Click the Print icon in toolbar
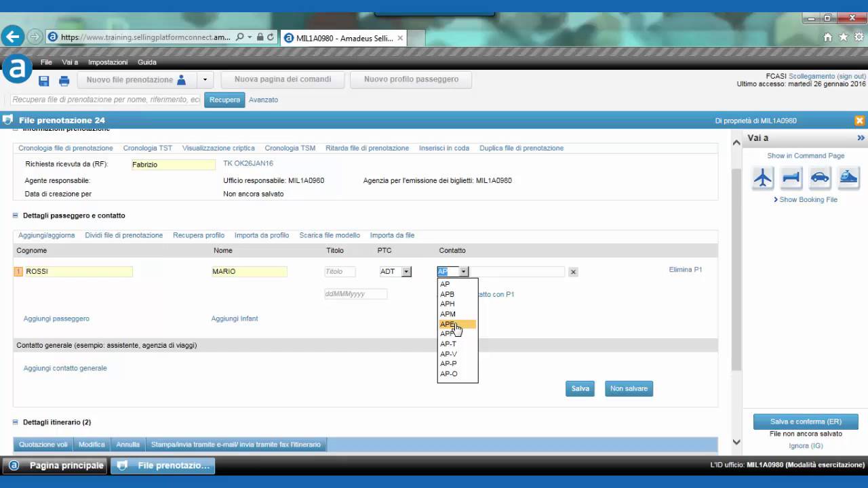The image size is (868, 488). pyautogui.click(x=64, y=81)
